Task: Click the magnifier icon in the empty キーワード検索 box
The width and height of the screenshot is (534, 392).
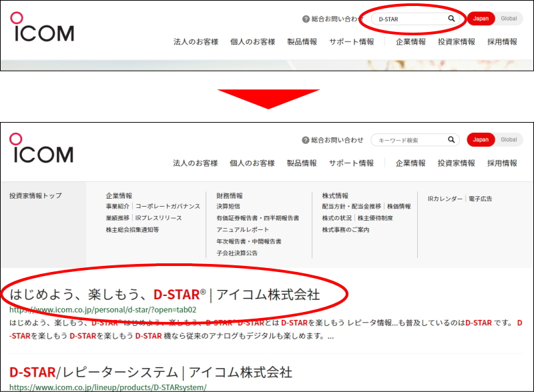Action: point(451,139)
